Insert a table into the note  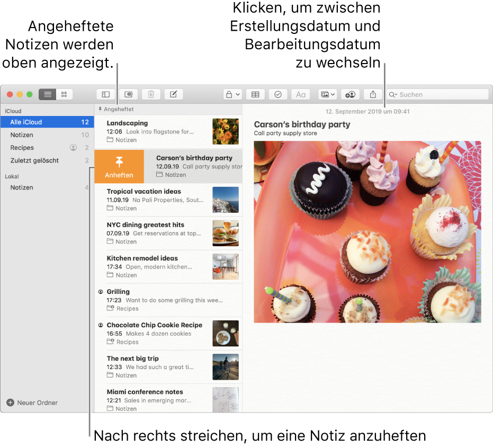coord(255,94)
